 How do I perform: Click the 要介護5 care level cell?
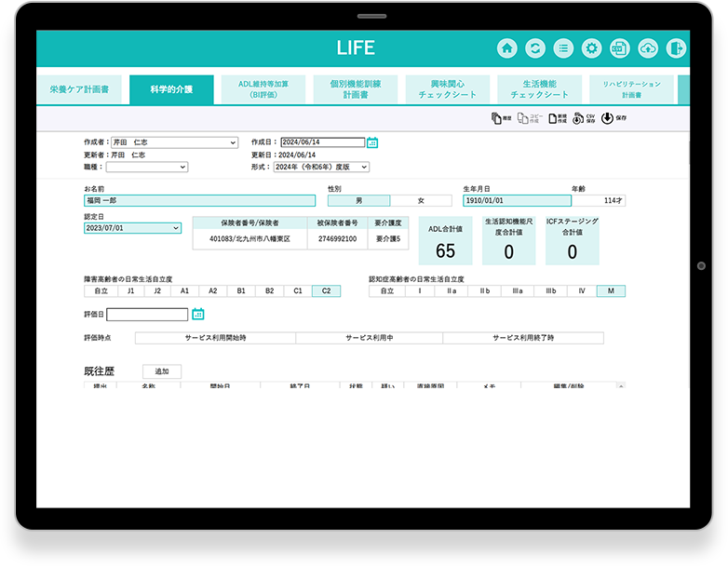point(388,239)
